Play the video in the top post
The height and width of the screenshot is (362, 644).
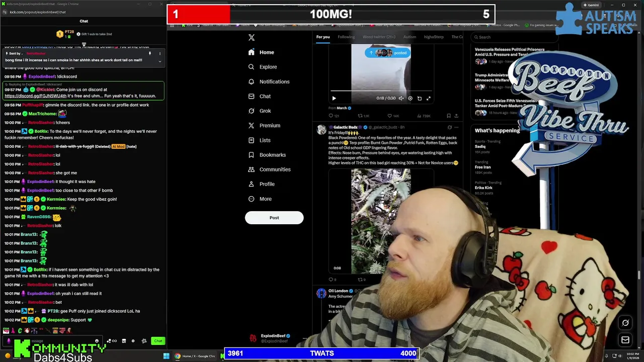tap(334, 99)
